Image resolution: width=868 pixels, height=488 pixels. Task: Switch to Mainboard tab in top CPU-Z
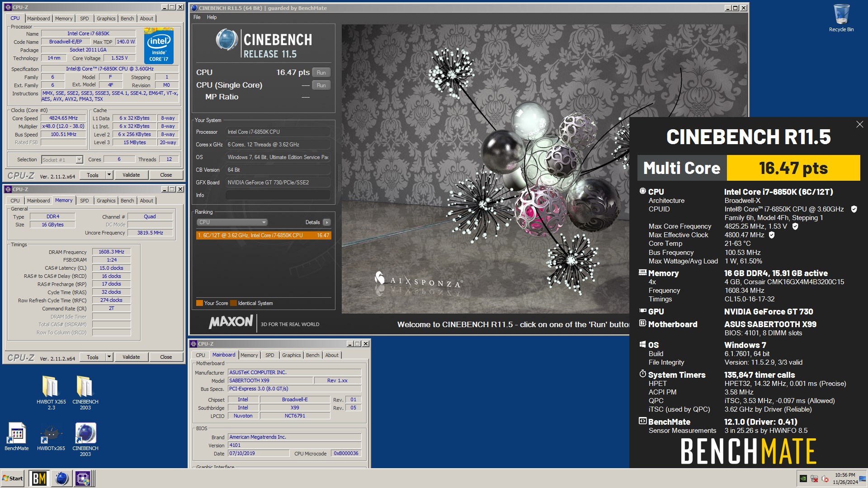tap(38, 19)
